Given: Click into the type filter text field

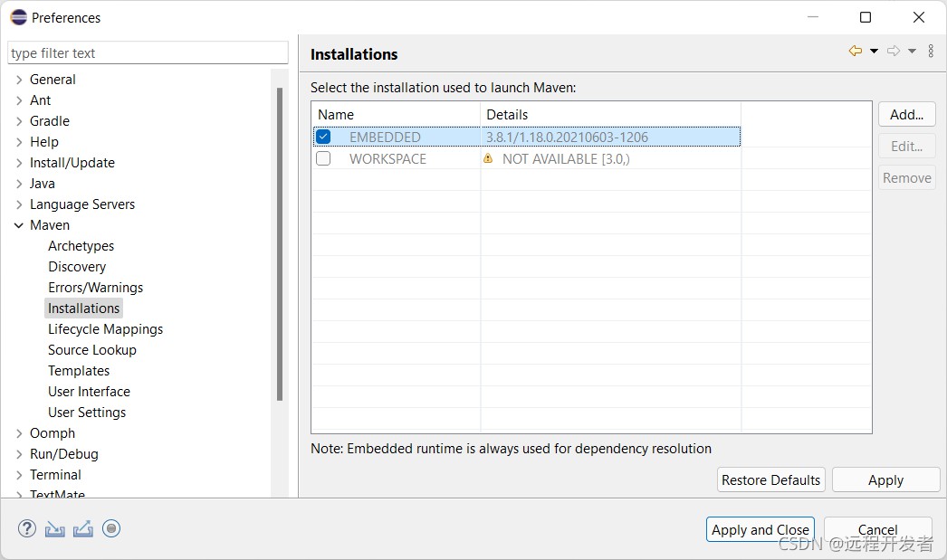Looking at the screenshot, I should point(148,53).
